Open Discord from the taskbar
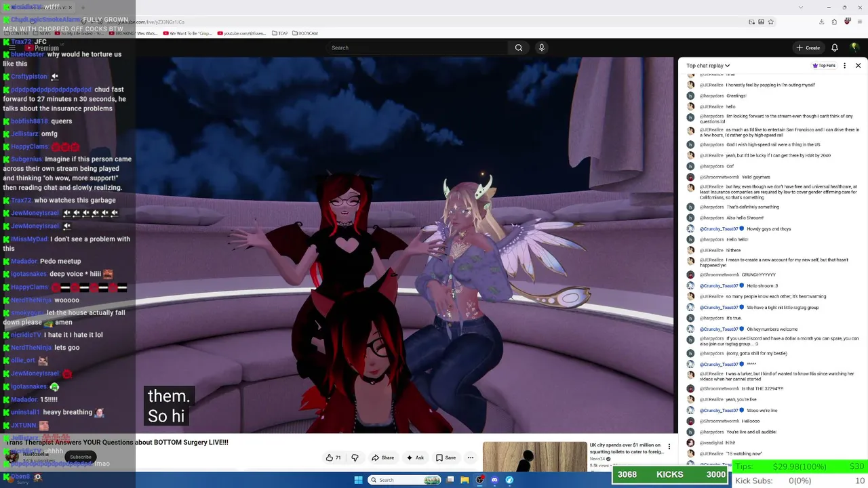The height and width of the screenshot is (488, 868). pyautogui.click(x=494, y=480)
